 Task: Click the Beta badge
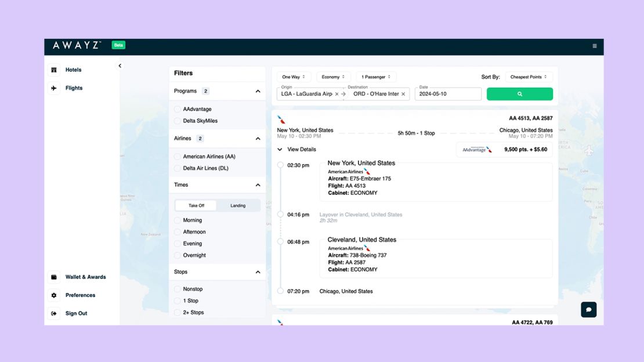(118, 45)
